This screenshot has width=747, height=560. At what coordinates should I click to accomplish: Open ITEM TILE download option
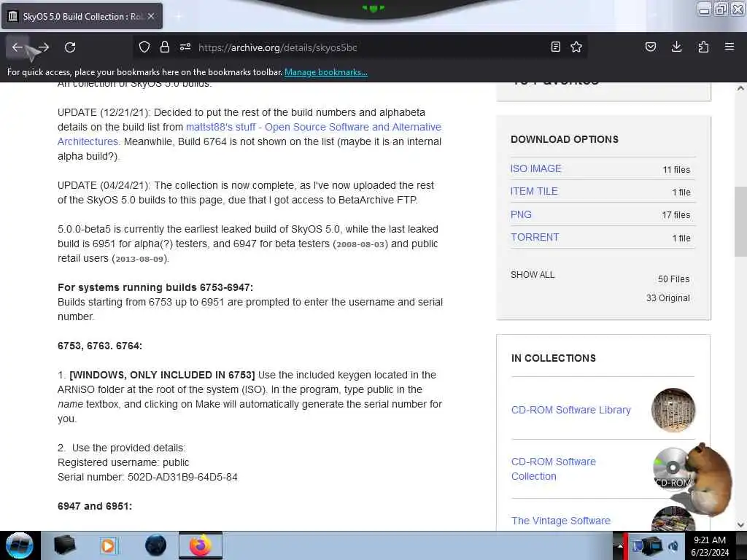click(x=534, y=192)
